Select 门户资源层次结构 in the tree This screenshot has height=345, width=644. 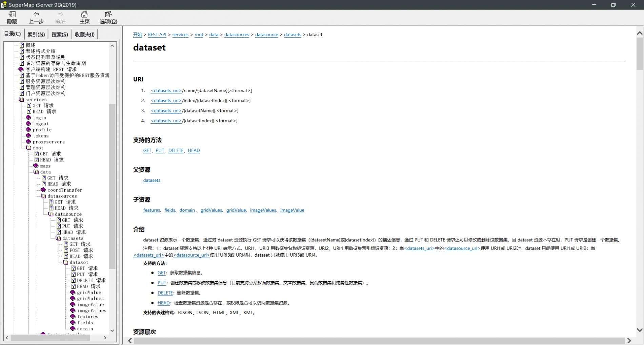tap(45, 93)
